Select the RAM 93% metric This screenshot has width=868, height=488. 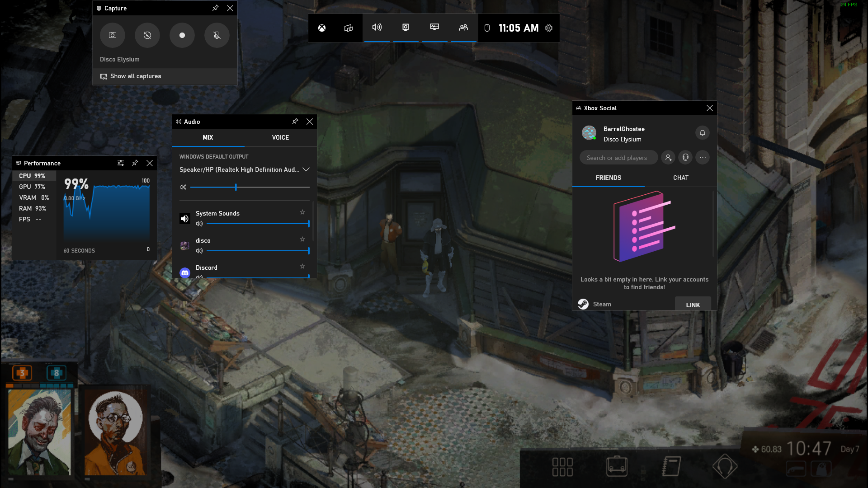click(x=34, y=208)
